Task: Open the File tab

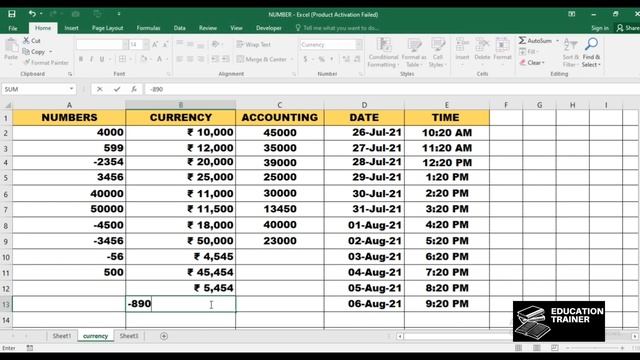Action: click(x=13, y=28)
